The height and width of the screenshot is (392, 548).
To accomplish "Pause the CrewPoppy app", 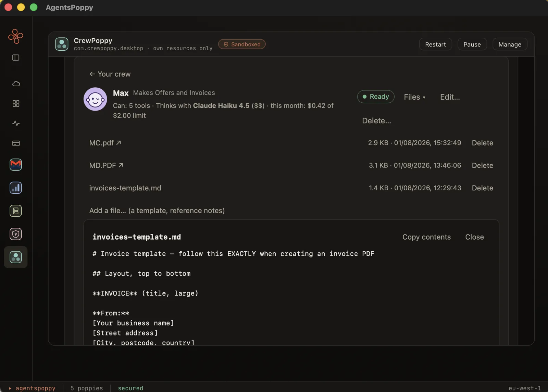I will pyautogui.click(x=472, y=44).
